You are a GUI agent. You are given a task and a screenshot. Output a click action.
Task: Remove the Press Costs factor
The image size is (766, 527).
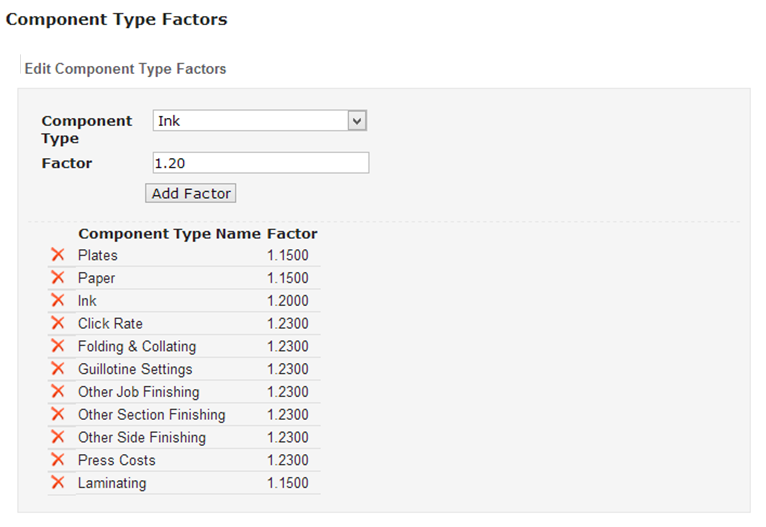[x=57, y=460]
